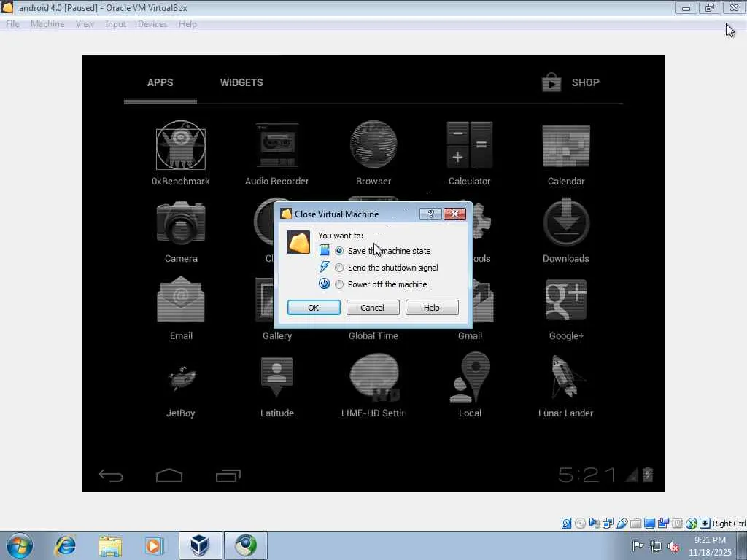Tap the Android home navigation button
747x560 pixels.
(x=169, y=475)
